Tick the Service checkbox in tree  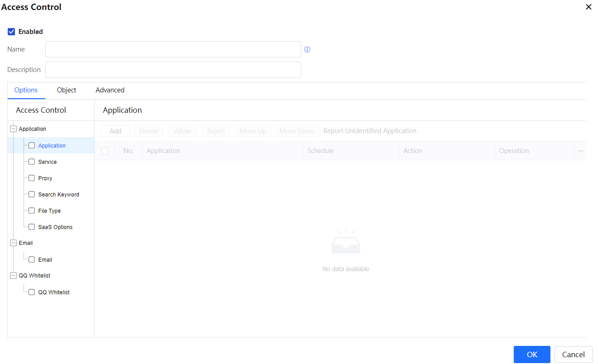32,162
